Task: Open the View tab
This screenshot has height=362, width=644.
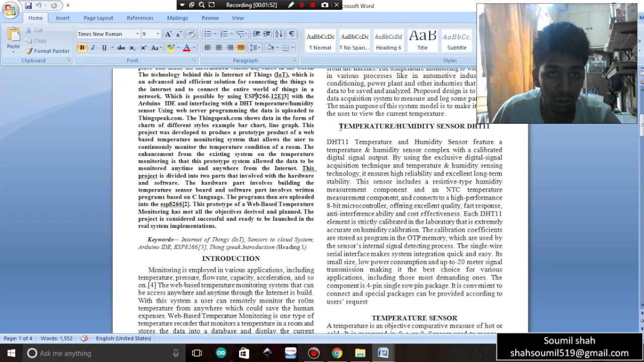Action: (238, 18)
